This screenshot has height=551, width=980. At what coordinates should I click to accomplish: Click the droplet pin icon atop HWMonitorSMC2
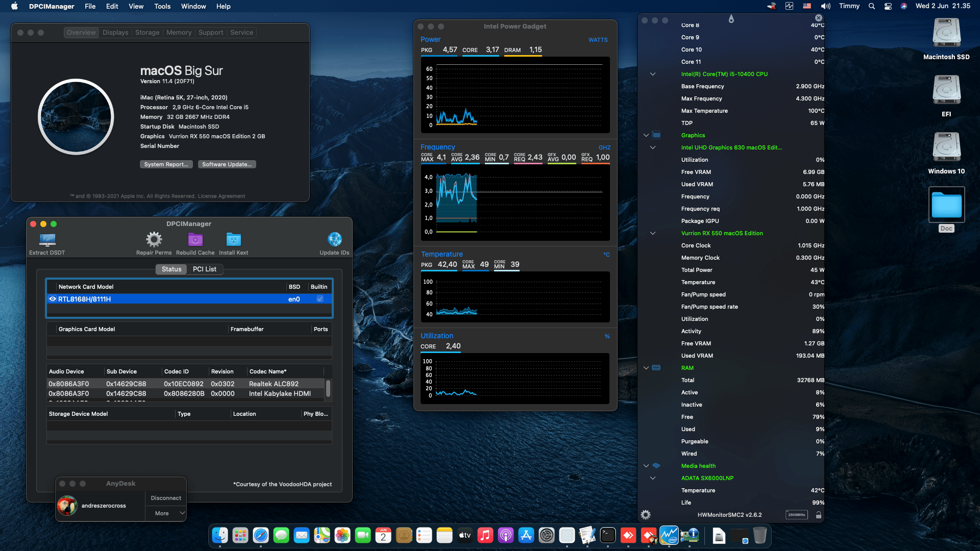731,19
